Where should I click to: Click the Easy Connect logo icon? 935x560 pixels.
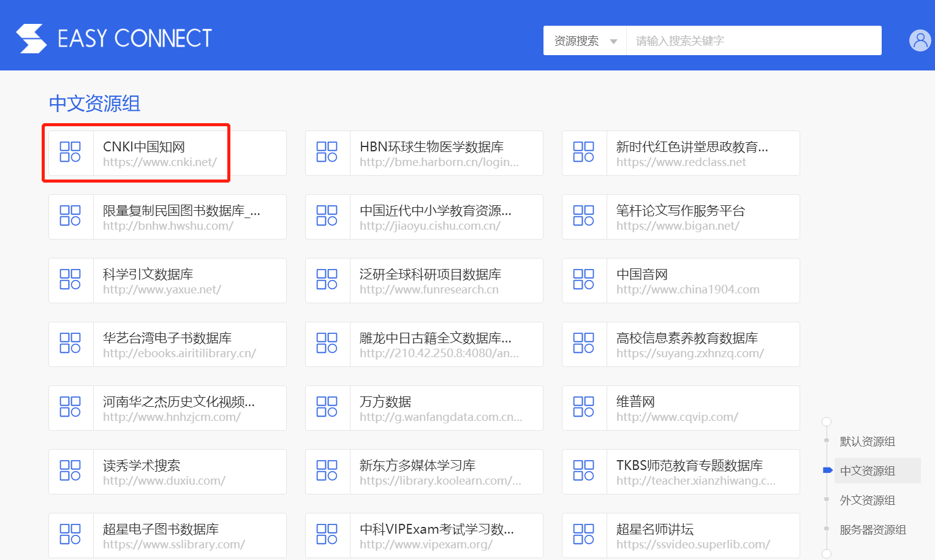pyautogui.click(x=31, y=39)
